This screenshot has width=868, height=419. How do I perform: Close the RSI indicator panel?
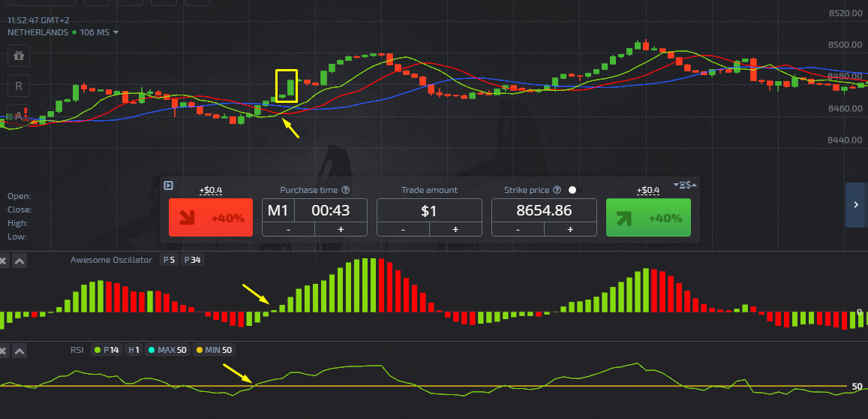tap(3, 351)
